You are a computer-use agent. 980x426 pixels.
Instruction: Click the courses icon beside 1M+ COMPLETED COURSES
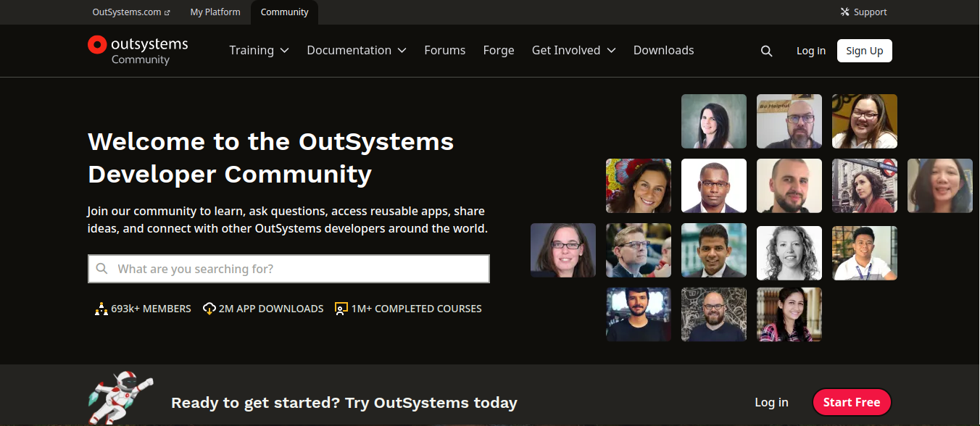coord(341,309)
